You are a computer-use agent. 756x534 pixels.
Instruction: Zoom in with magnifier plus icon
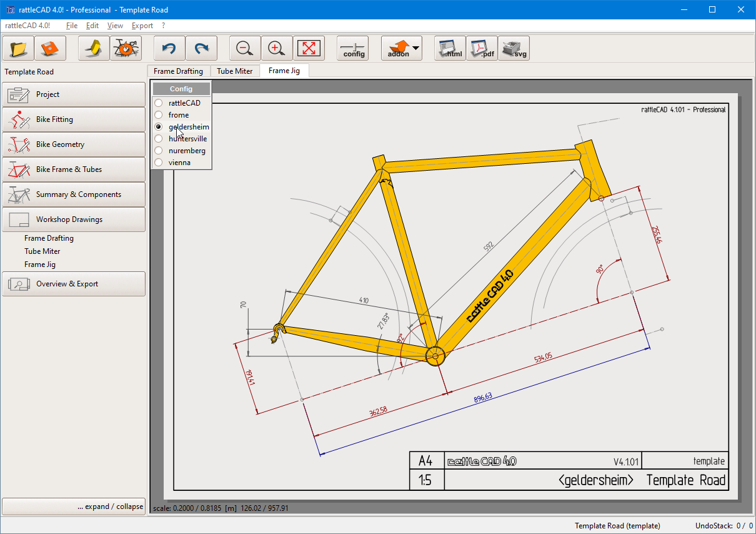[277, 48]
